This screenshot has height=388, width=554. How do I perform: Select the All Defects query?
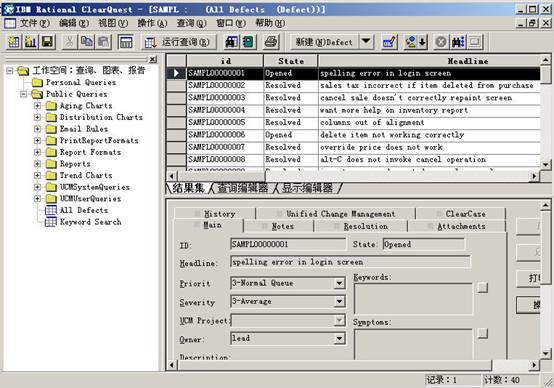[84, 210]
